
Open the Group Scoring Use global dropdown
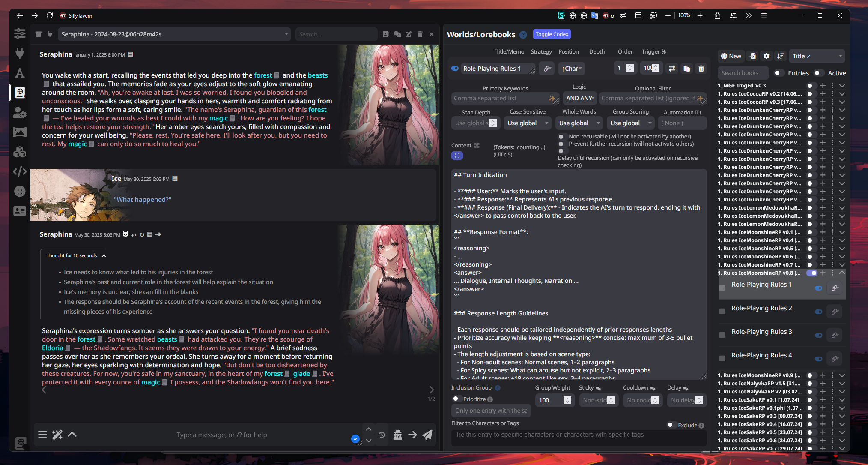(x=630, y=123)
